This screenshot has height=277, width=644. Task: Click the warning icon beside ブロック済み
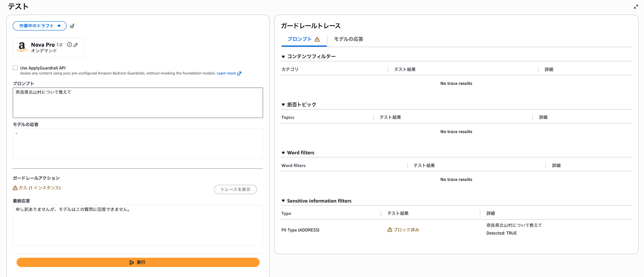click(x=390, y=230)
